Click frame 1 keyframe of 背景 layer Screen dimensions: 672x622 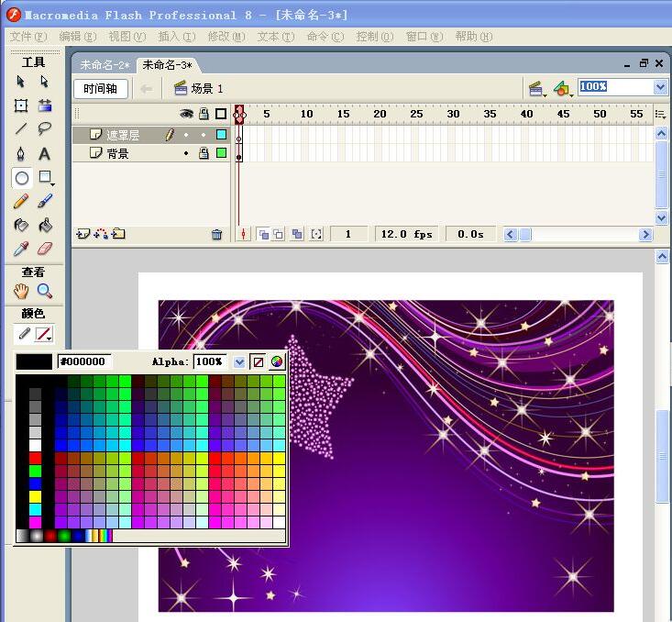click(238, 153)
